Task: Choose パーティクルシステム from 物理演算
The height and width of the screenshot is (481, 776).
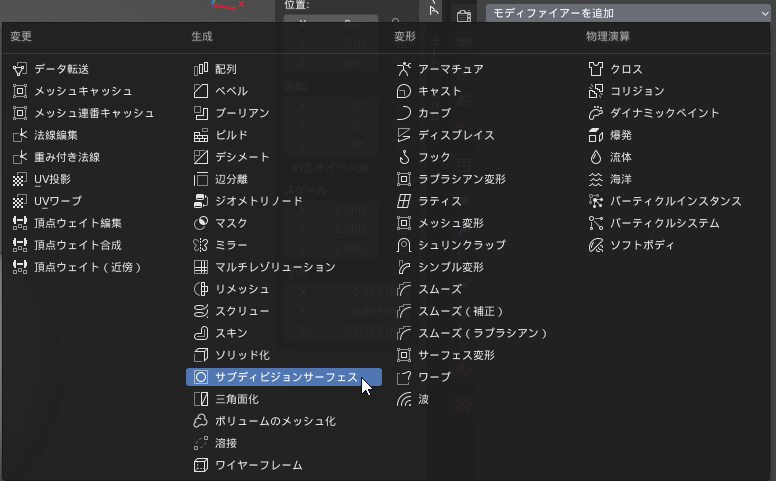Action: tap(665, 223)
